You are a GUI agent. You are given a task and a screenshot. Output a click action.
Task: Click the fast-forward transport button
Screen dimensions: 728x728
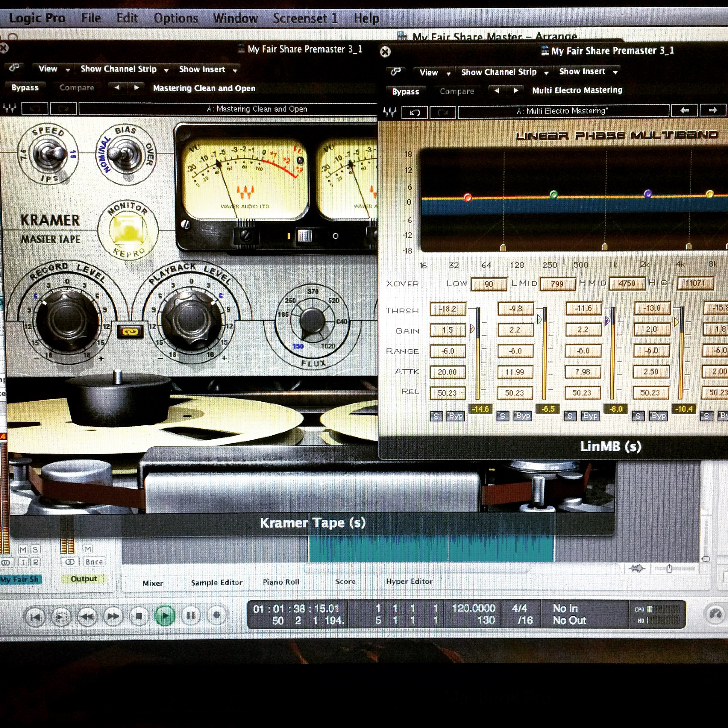click(113, 616)
